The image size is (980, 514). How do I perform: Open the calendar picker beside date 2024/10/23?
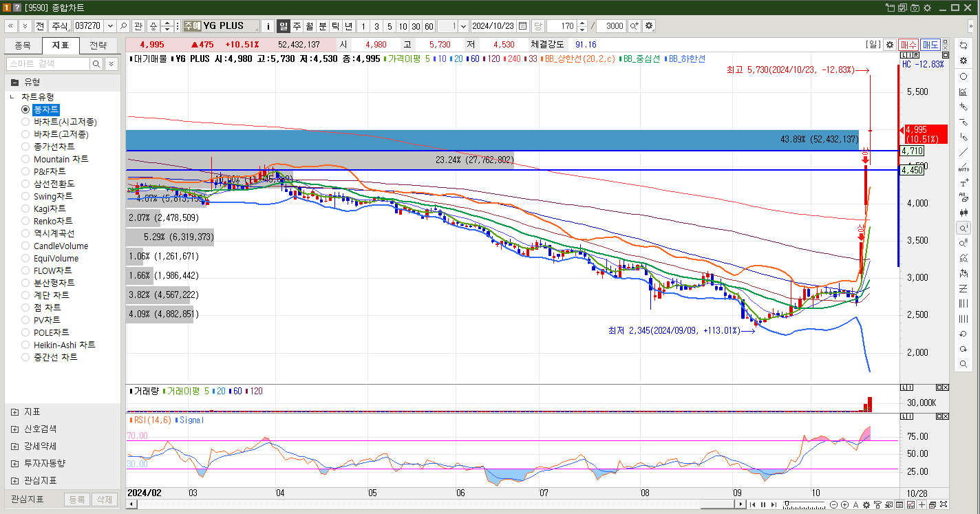523,26
